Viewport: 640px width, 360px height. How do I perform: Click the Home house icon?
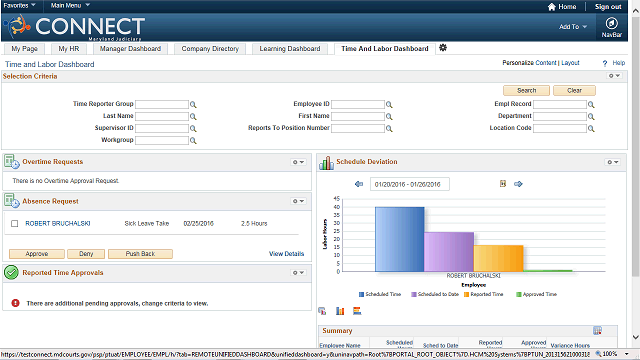pos(551,7)
